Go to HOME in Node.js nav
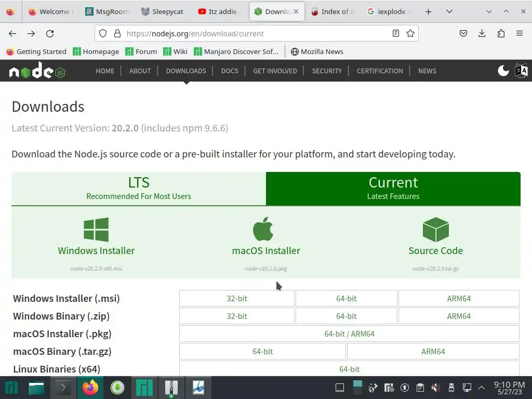 (x=105, y=71)
